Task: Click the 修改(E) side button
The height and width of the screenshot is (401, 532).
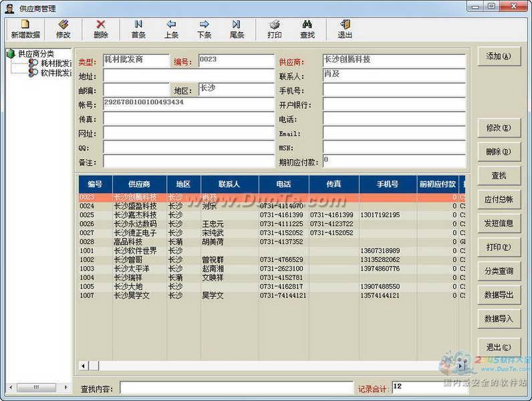Action: 499,128
